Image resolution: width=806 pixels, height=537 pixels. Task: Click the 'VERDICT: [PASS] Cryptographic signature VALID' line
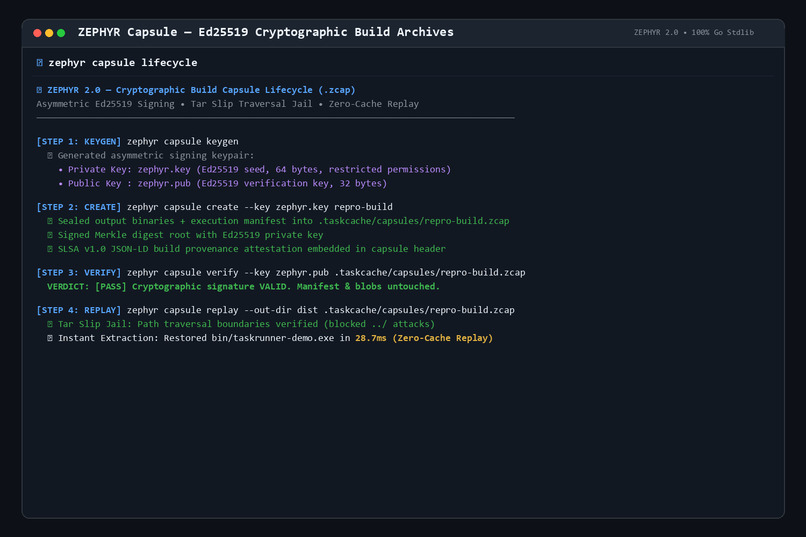click(243, 286)
